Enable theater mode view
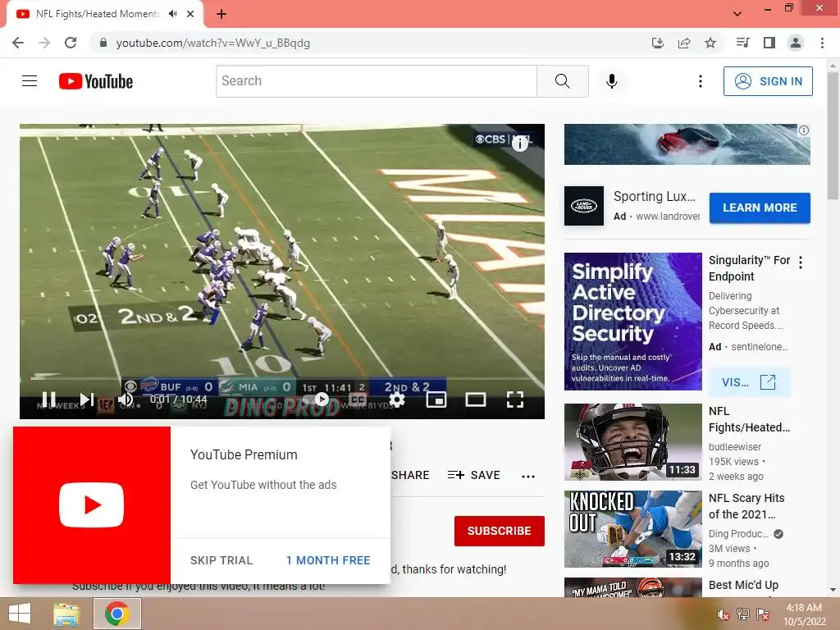This screenshot has height=630, width=840. click(476, 399)
